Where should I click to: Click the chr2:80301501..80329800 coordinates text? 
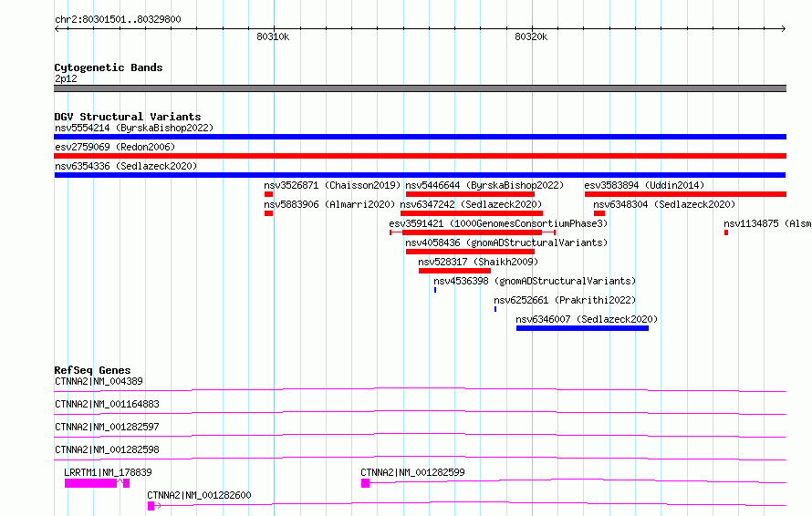(x=118, y=19)
